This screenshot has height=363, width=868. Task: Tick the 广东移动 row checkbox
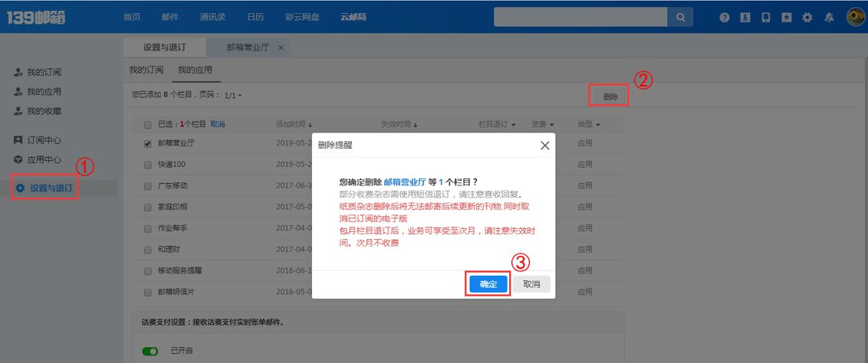point(147,186)
